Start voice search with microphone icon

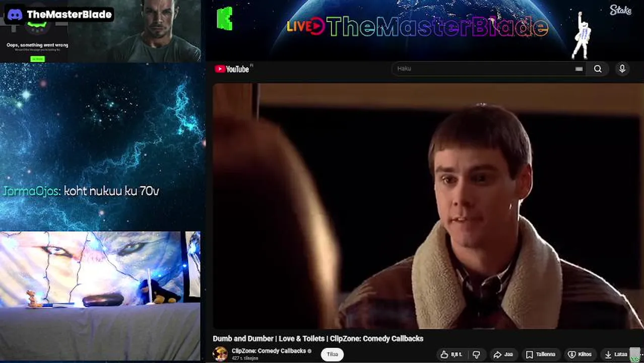[x=622, y=69]
